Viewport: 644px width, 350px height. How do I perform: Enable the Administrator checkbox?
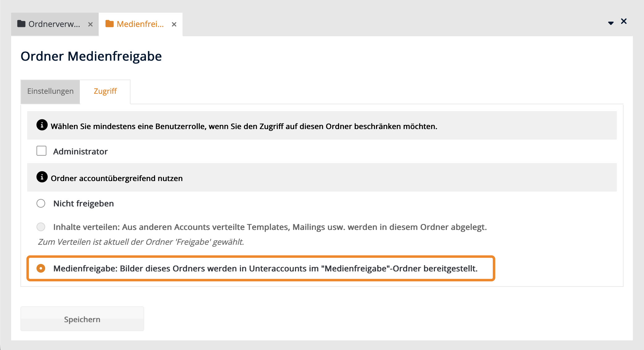coord(41,151)
